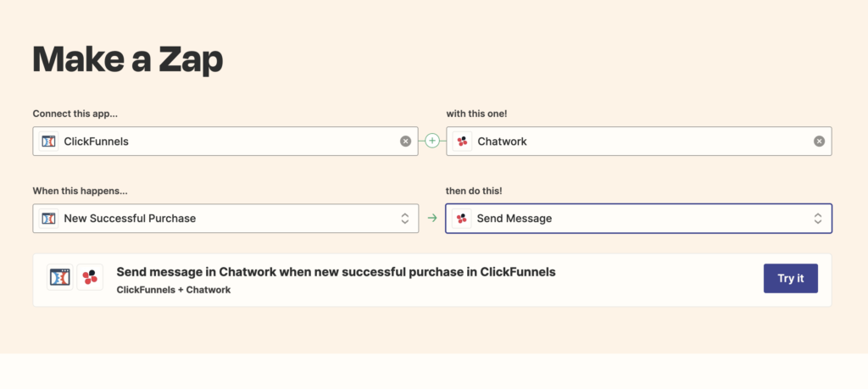
Task: Open the New Successful Purchase trigger dropdown
Action: tap(225, 218)
